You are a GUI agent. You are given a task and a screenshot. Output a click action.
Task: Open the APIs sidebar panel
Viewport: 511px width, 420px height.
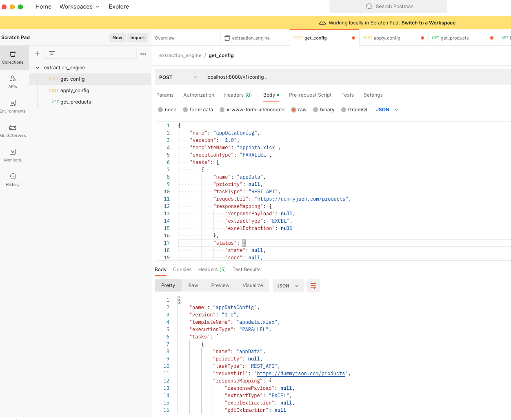13,82
